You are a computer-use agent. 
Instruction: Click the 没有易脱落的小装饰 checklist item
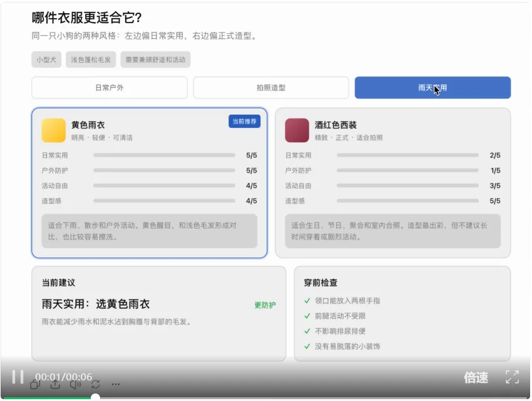tap(347, 346)
